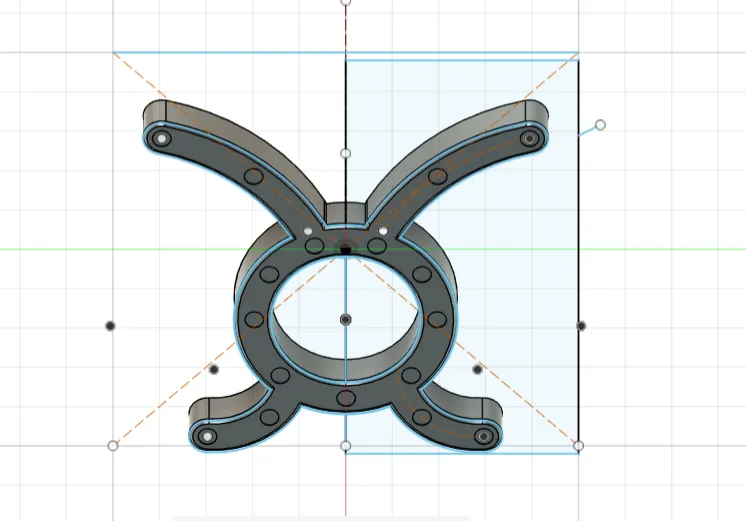Select the hole at the lower-left leg tip

pyautogui.click(x=207, y=436)
